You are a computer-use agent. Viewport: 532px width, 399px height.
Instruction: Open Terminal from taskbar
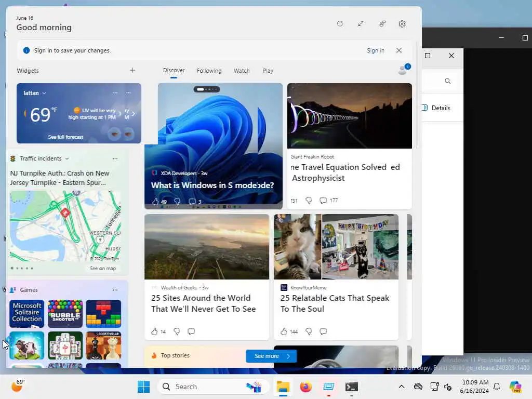[352, 387]
